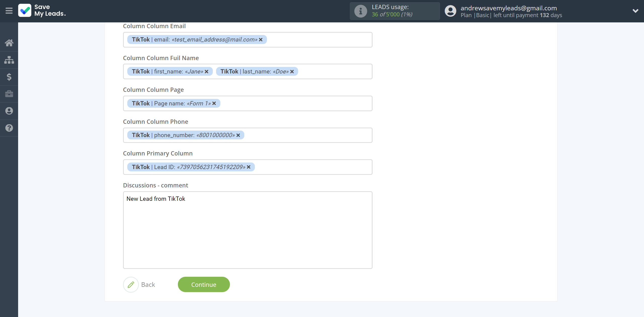Select the TikTok last_name tag
The image size is (644, 317).
257,71
